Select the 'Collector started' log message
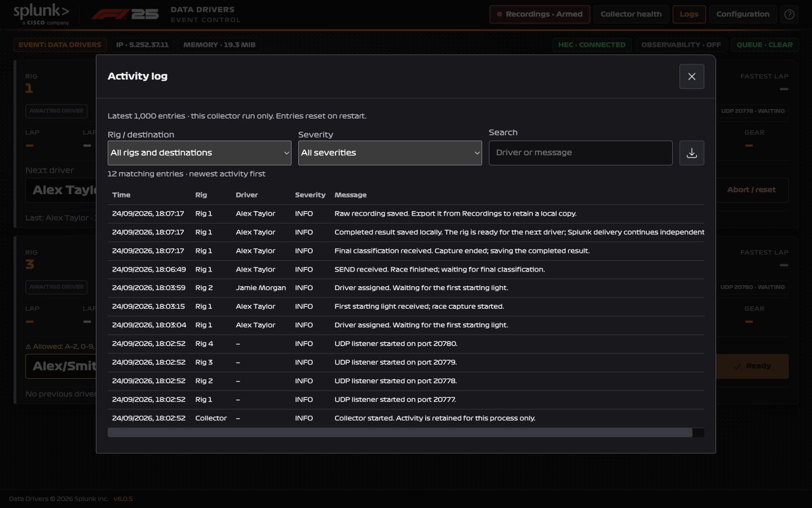The image size is (812, 508). click(435, 418)
